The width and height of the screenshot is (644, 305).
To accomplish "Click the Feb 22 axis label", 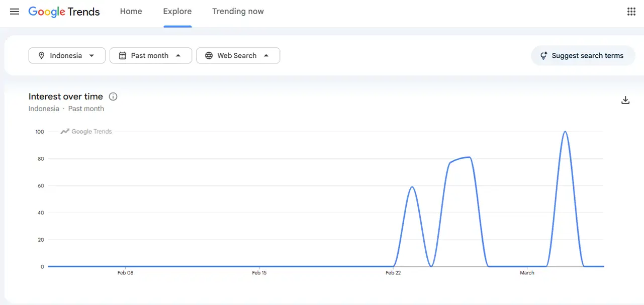I will (393, 273).
